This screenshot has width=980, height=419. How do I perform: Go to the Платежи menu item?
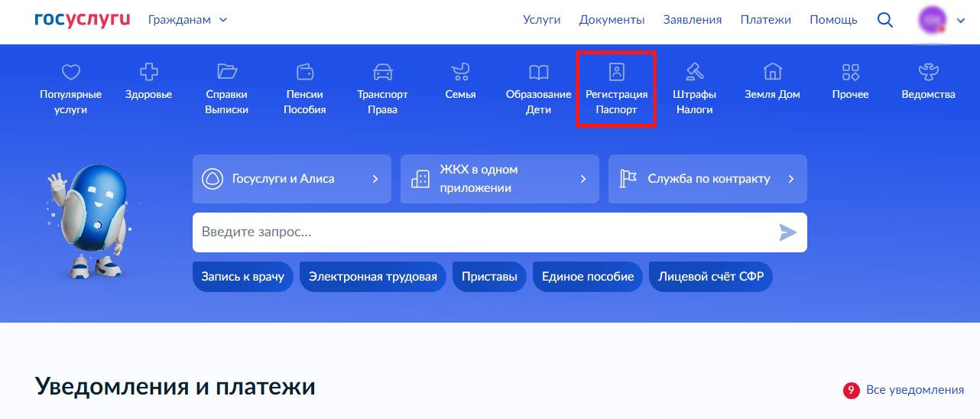[x=765, y=20]
